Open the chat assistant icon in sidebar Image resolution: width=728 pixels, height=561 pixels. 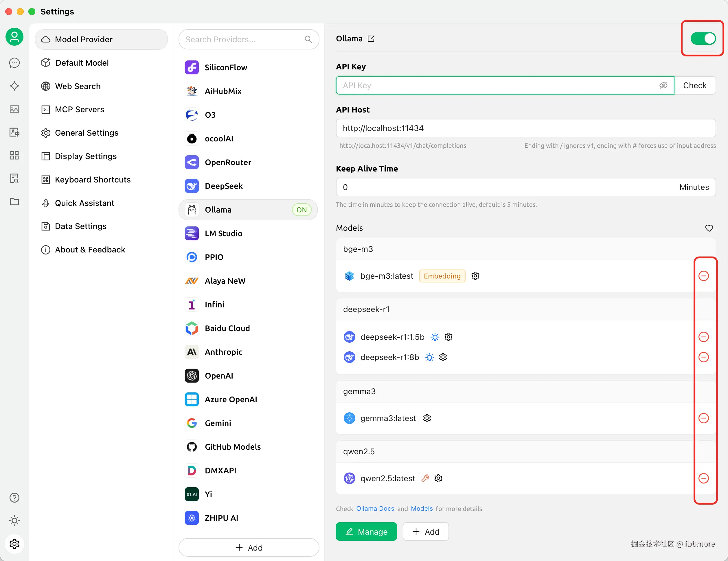pos(14,63)
